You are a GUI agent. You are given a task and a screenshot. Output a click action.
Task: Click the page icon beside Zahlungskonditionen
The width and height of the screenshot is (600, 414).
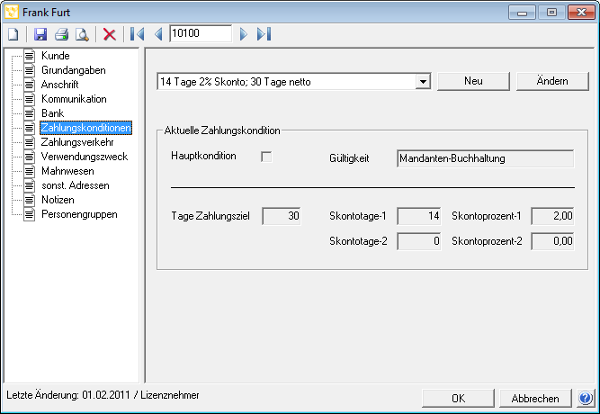tap(29, 128)
